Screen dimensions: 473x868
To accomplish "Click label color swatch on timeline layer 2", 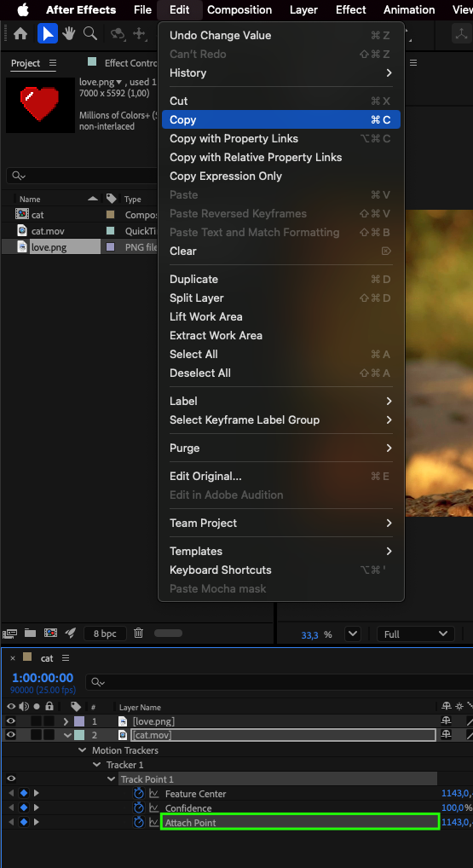I will coord(78,735).
